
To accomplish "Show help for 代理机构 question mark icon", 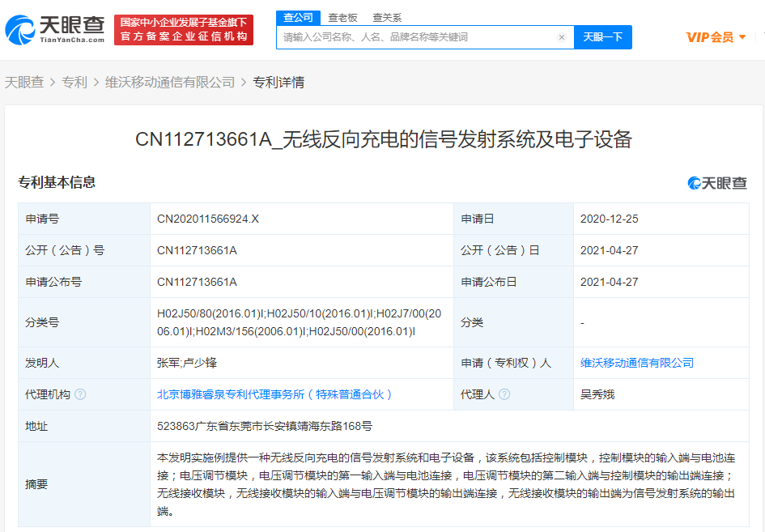I will click(80, 394).
